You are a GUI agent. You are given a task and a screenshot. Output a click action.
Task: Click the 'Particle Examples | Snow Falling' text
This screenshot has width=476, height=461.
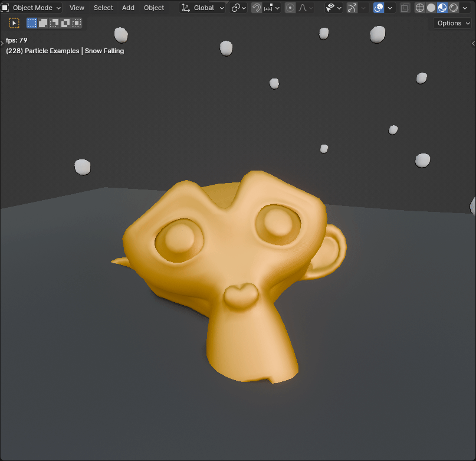pyautogui.click(x=74, y=51)
